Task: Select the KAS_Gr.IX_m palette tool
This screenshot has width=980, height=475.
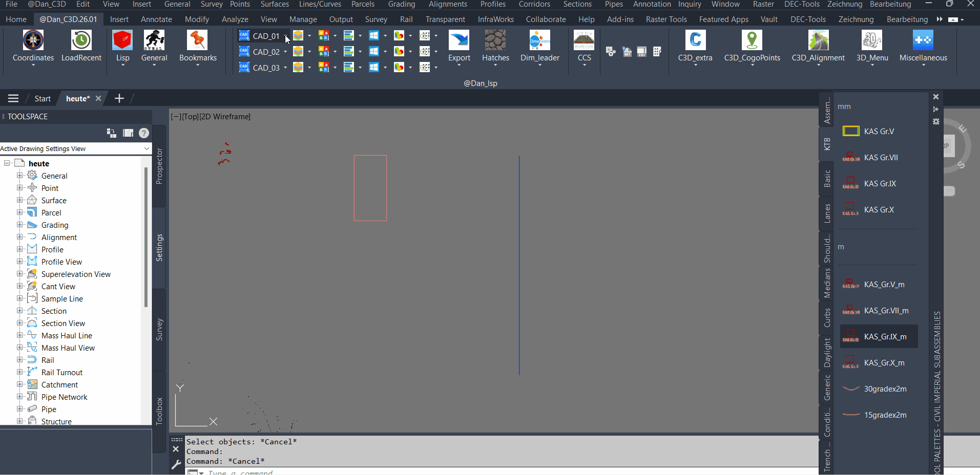Action: (x=879, y=337)
